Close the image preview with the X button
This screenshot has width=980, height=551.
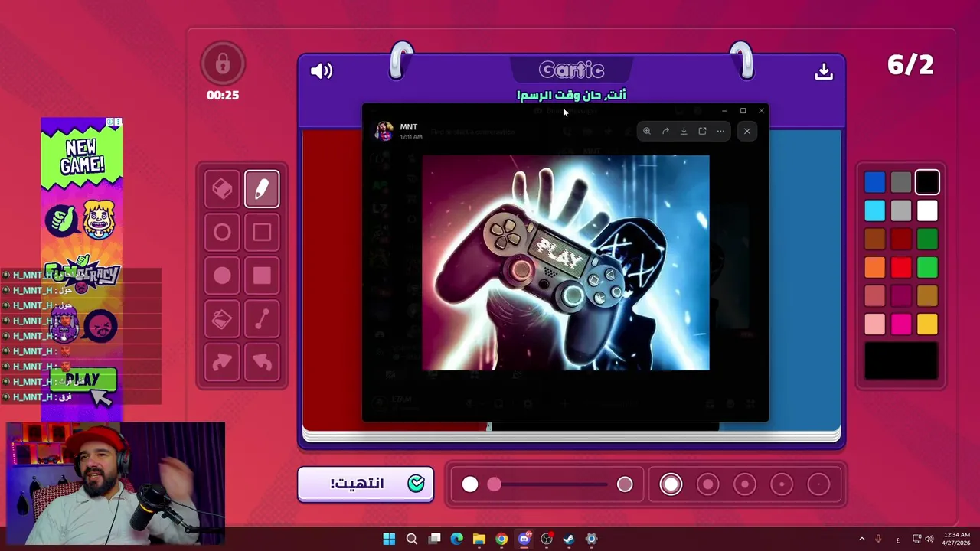pyautogui.click(x=747, y=132)
